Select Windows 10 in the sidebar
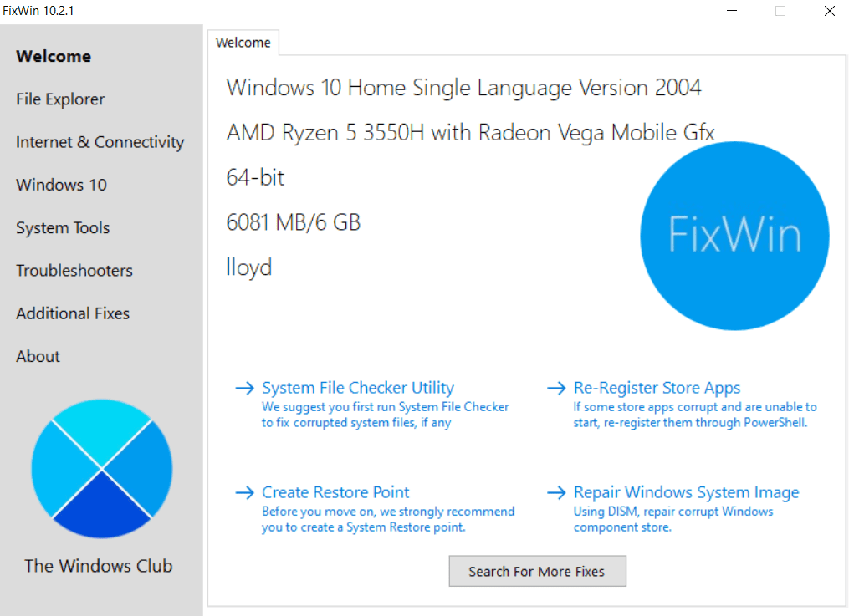The height and width of the screenshot is (616, 854). click(60, 185)
